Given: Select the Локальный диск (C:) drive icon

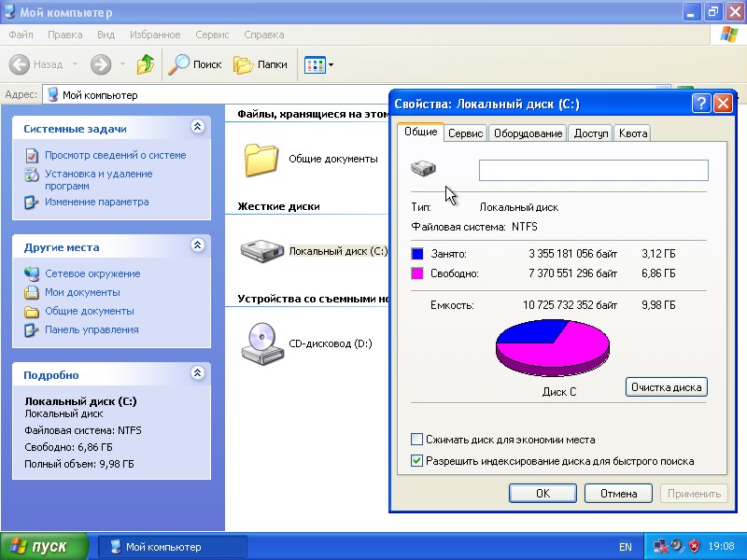Looking at the screenshot, I should [261, 251].
